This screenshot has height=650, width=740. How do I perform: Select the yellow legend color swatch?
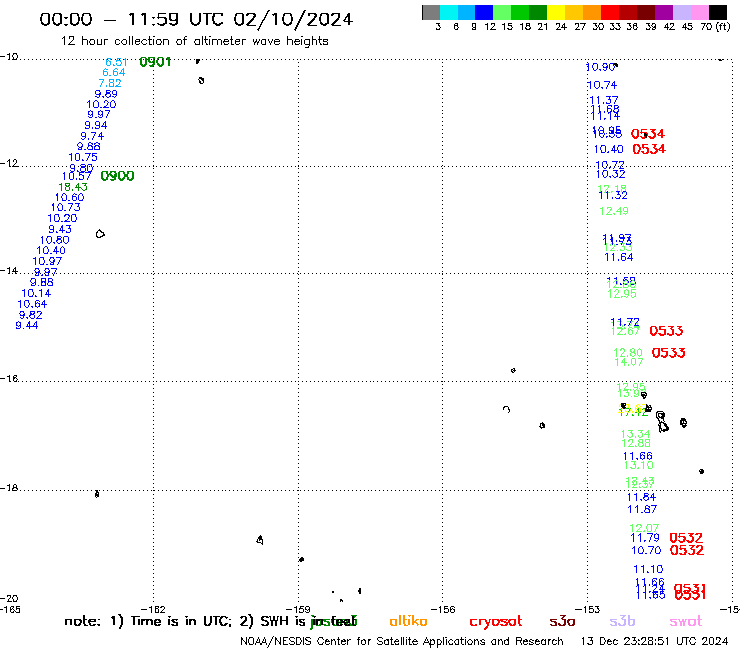click(556, 12)
